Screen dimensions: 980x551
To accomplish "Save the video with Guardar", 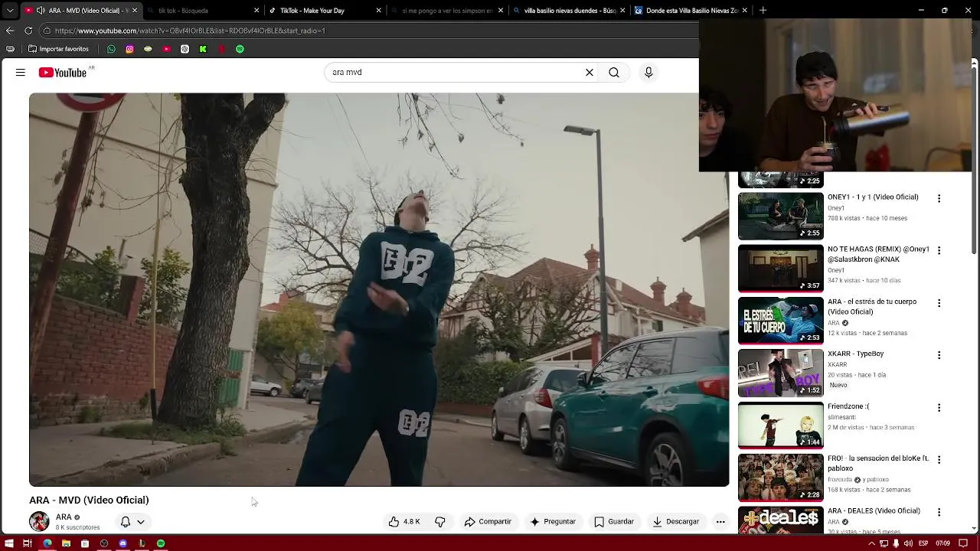I will [x=614, y=522].
